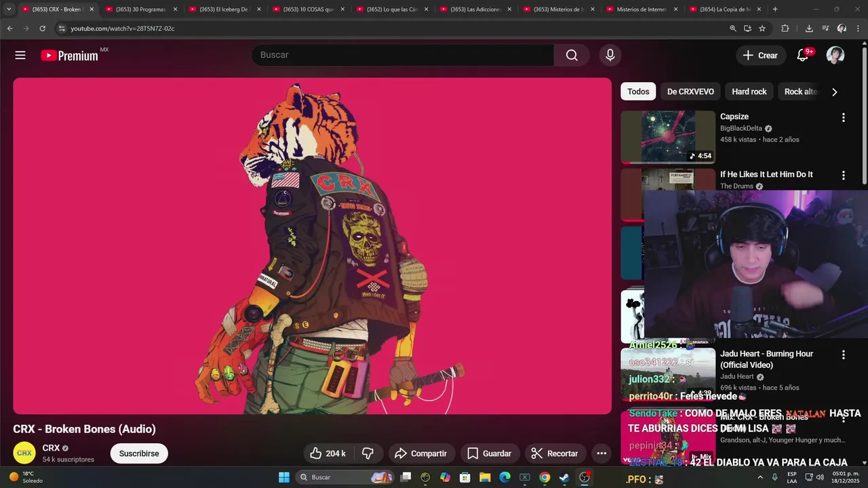Go back in browser history
The image size is (868, 488).
coord(9,28)
